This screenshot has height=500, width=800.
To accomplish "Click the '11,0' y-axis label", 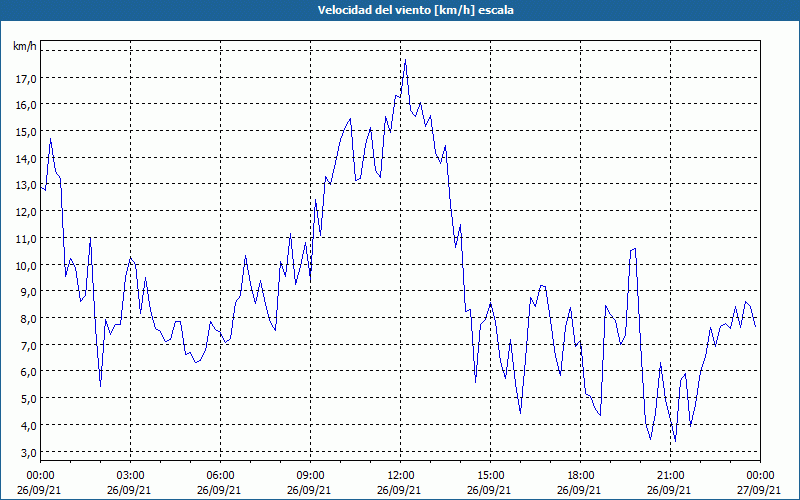I will tap(26, 239).
